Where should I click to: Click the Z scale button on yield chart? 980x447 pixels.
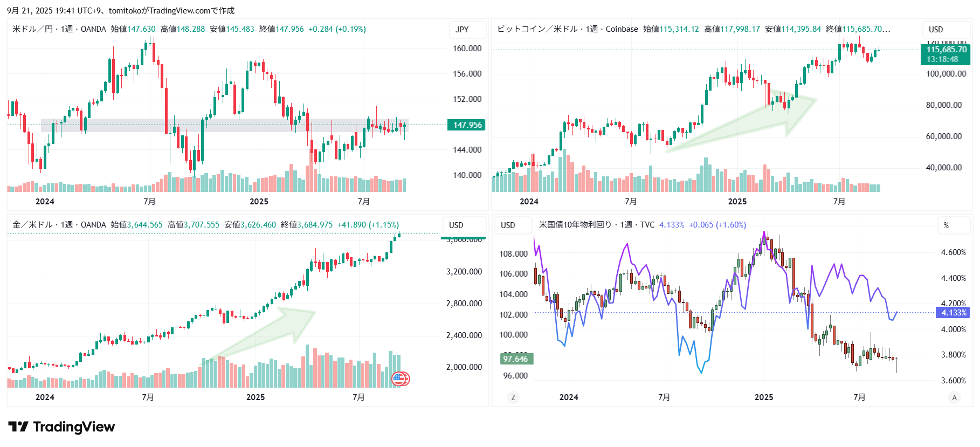click(x=513, y=397)
